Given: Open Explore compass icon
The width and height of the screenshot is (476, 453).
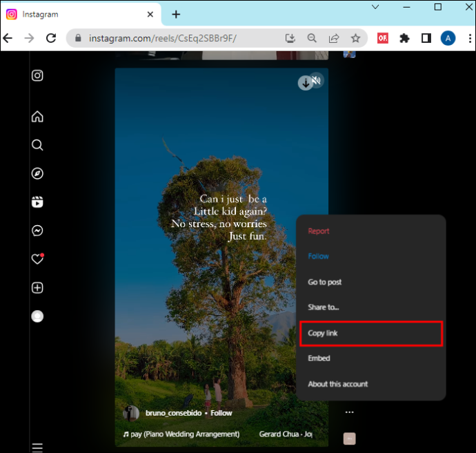Looking at the screenshot, I should [x=37, y=173].
